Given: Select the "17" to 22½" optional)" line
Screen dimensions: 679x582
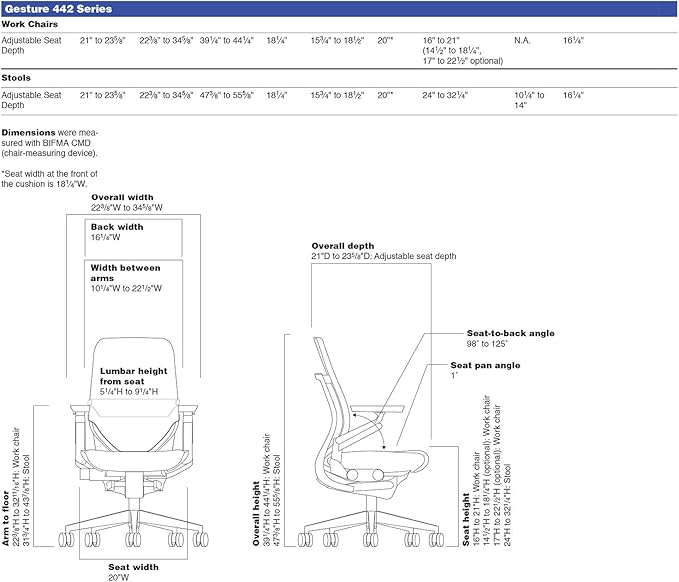Looking at the screenshot, I should coord(463,61).
